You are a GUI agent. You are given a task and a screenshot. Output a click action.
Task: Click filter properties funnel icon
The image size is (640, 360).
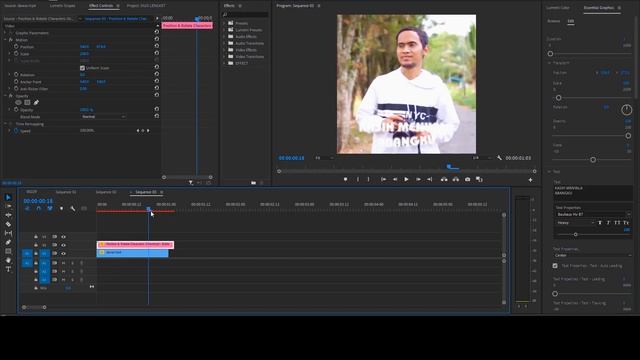click(x=191, y=182)
